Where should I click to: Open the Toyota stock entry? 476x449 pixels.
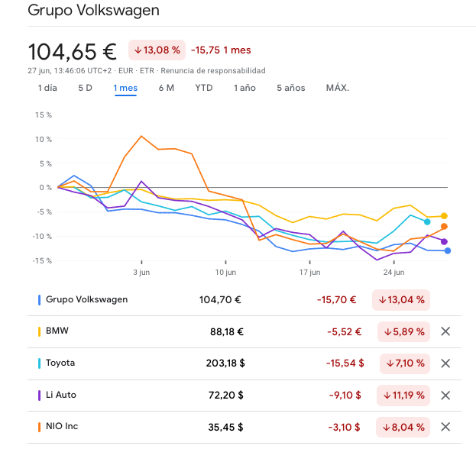[x=60, y=363]
